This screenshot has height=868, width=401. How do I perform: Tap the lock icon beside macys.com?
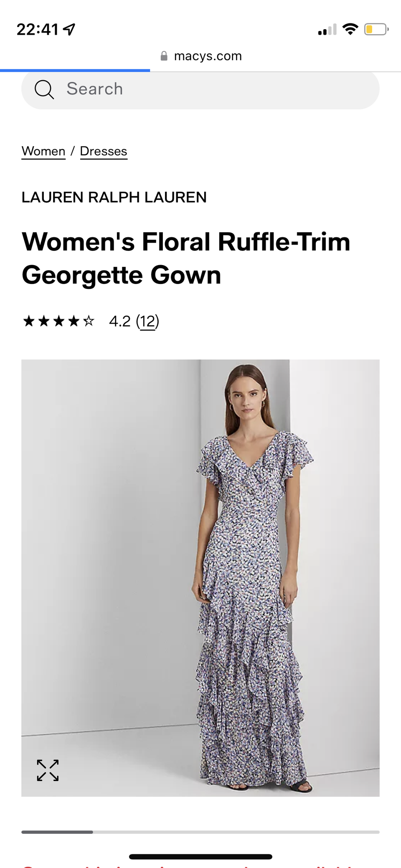(164, 56)
